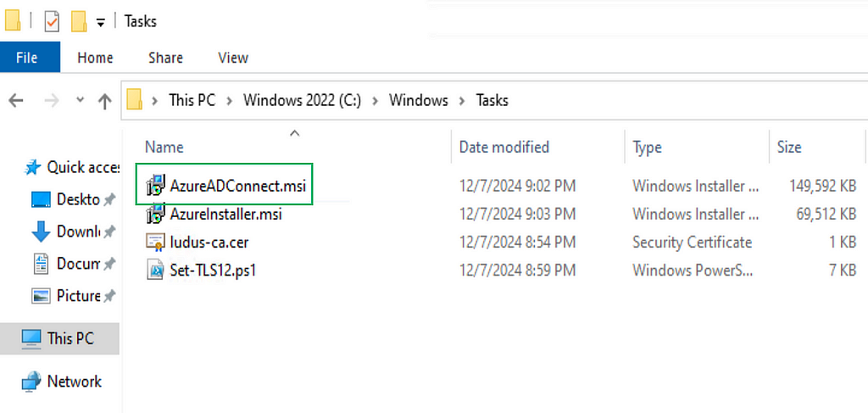Image resolution: width=868 pixels, height=413 pixels.
Task: Expand the chevron after Windows in the address bar
Action: tap(462, 100)
